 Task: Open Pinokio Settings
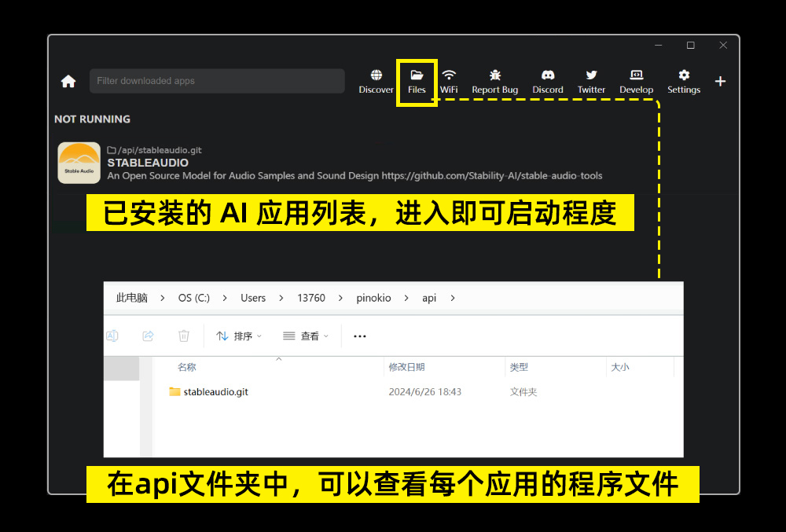pos(683,76)
